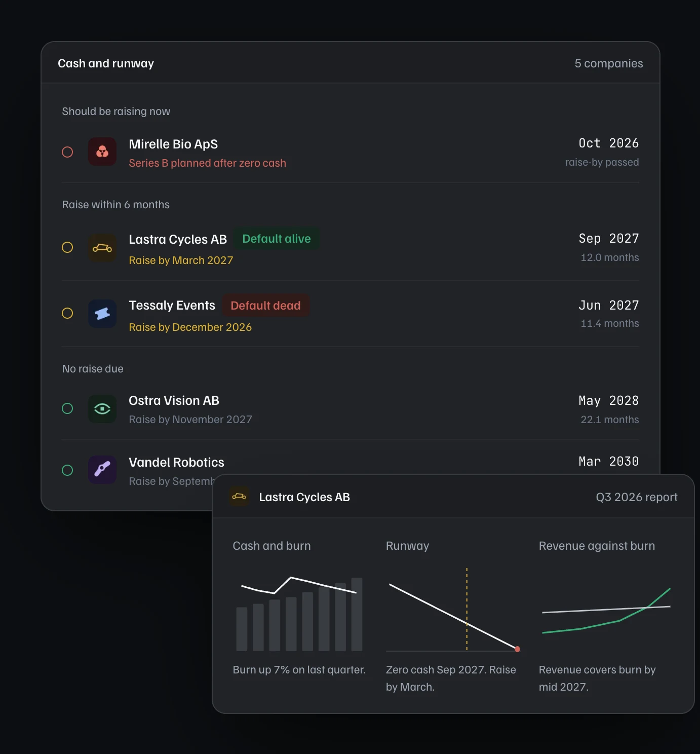The image size is (700, 754).
Task: Select the yellow status ring beside Lastra Cycles AB
Action: (67, 247)
